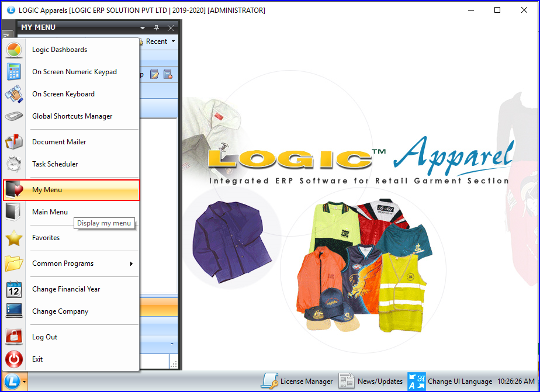This screenshot has width=540, height=392.
Task: Click the Task Scheduler alarm clock icon
Action: coord(14,164)
